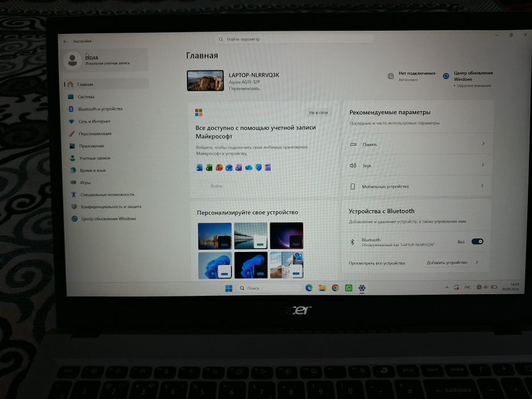
Task: Expand the Мобильные устройства row chevron
Action: point(482,186)
